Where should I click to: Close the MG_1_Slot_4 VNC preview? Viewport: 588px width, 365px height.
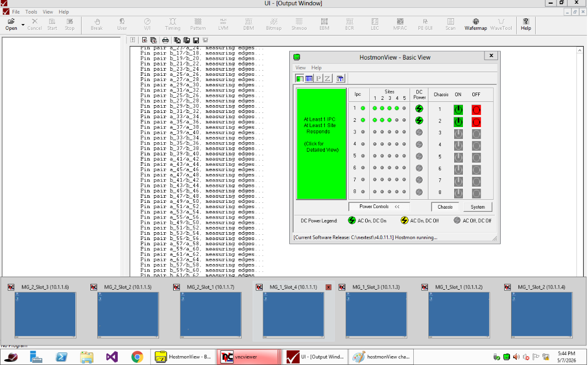tap(329, 287)
